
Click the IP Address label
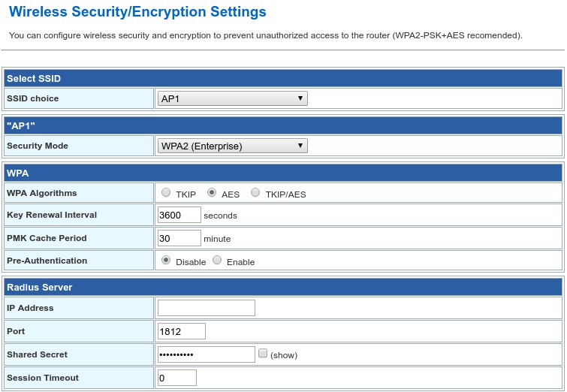(x=30, y=308)
